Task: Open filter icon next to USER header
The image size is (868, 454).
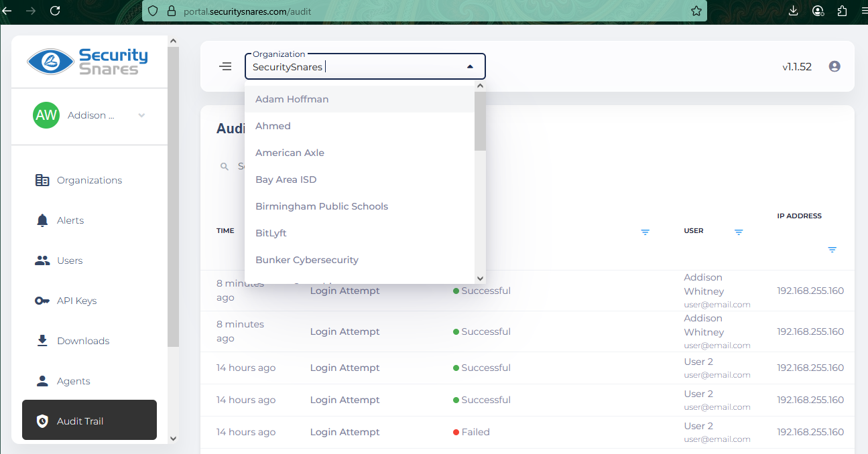Action: 739,232
